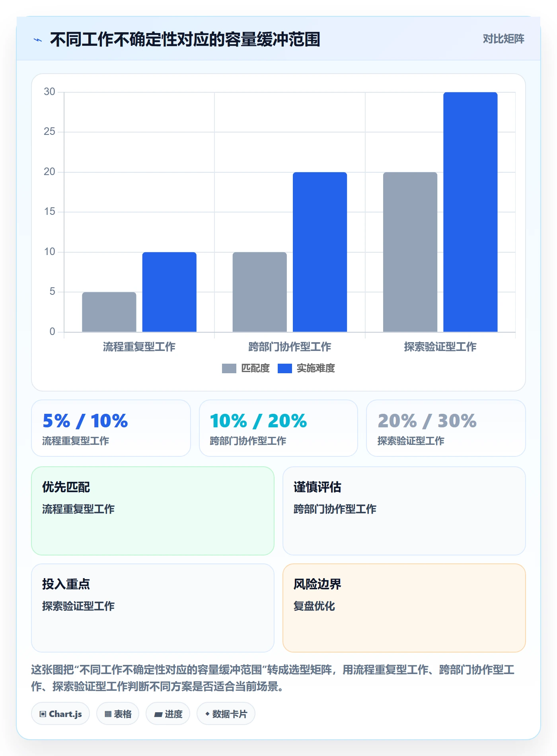Click the Chart.js tag chip

60,714
